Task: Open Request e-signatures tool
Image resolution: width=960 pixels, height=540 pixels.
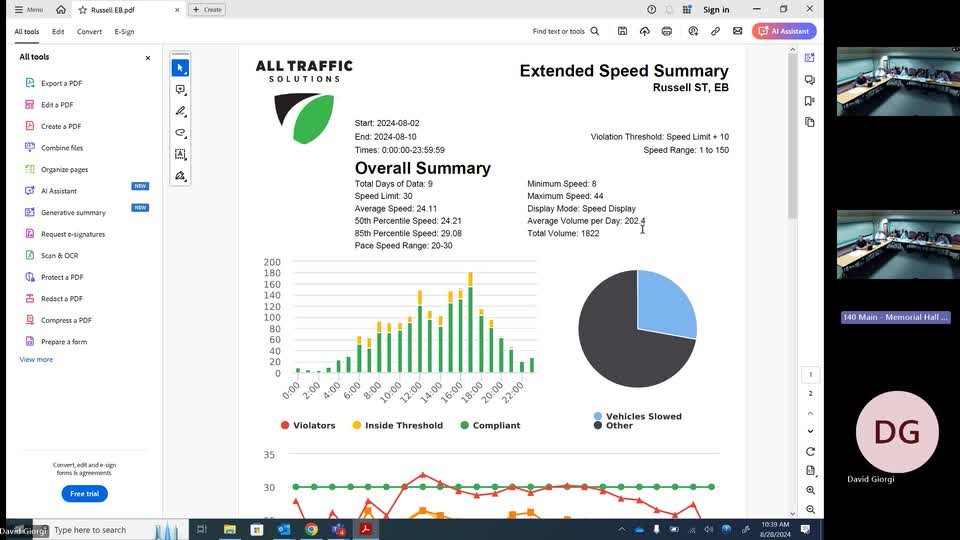Action: 73,234
